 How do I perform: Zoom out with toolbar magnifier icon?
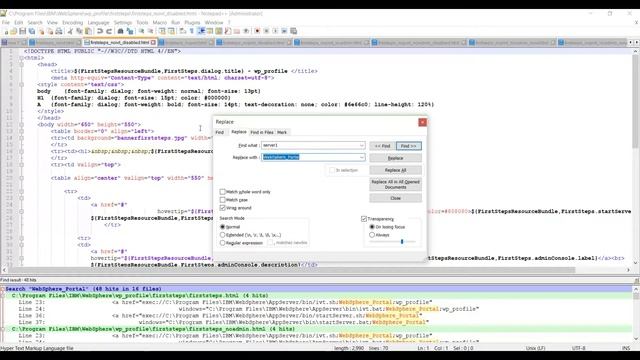[x=150, y=31]
